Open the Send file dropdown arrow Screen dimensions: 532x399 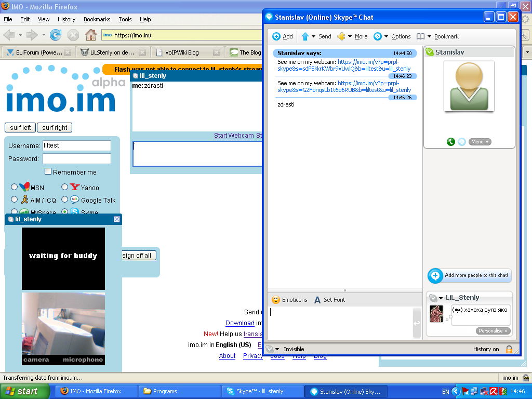click(x=313, y=36)
